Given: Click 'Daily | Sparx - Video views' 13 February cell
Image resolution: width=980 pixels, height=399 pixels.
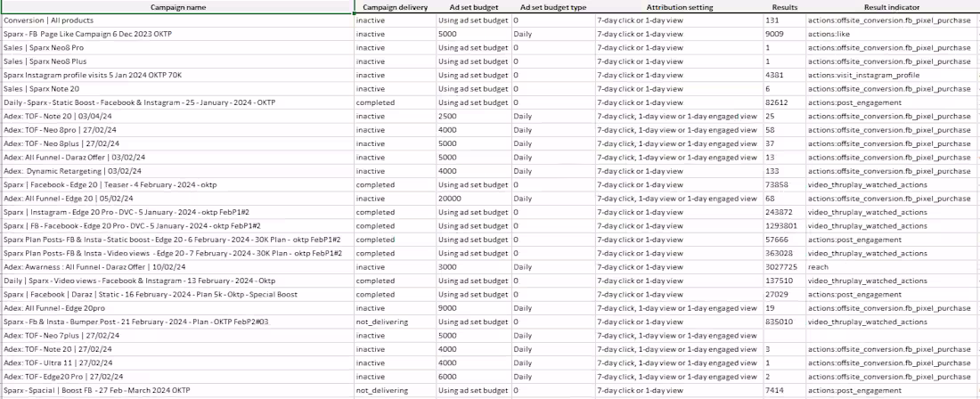Looking at the screenshot, I should [177, 281].
